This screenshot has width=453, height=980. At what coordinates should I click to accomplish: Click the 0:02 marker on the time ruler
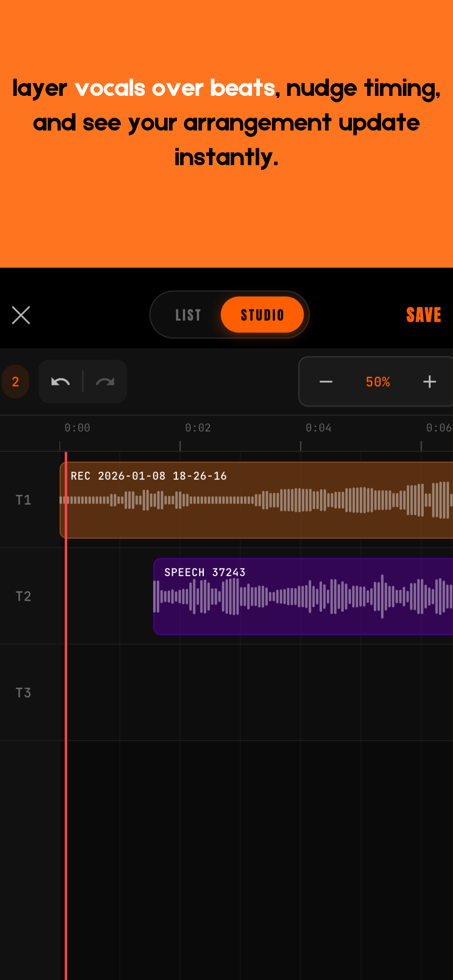tap(198, 428)
